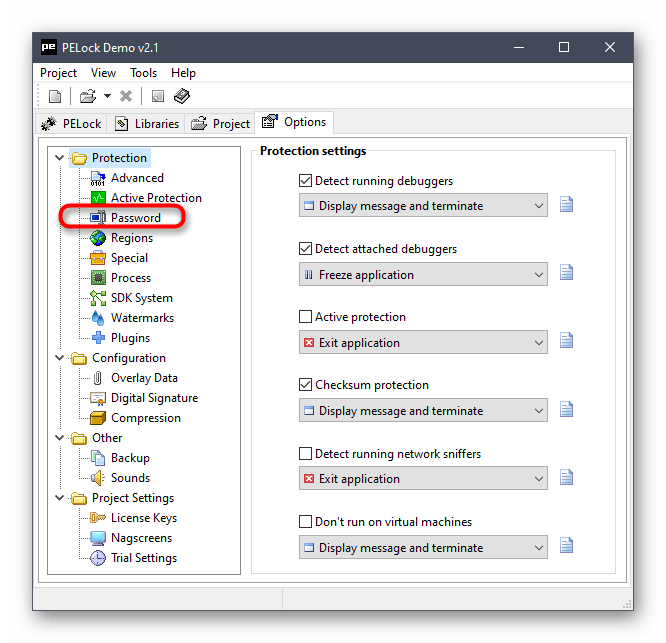Select the Overlay Data paperclip icon
The height and width of the screenshot is (643, 666).
(98, 378)
